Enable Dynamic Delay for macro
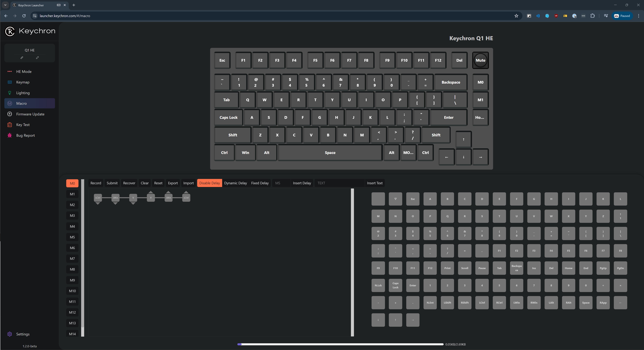This screenshot has width=644, height=350. pos(236,183)
